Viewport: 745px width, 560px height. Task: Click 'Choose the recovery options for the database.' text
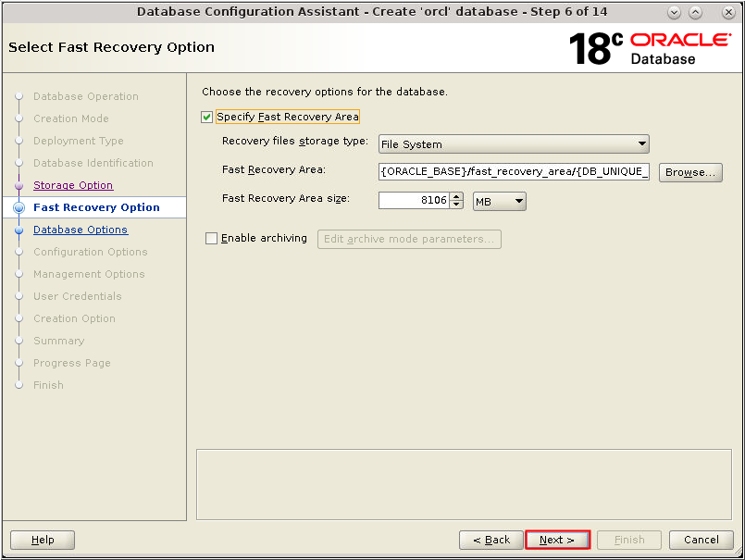(x=325, y=92)
